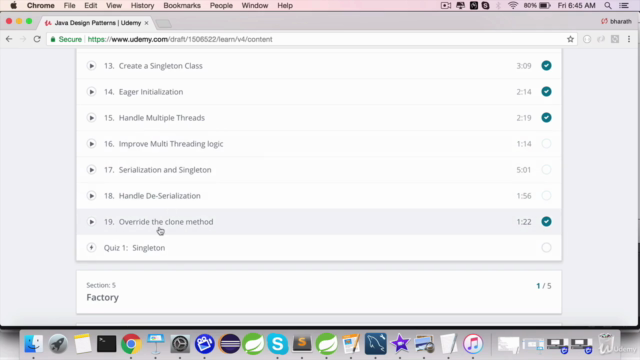
Task: Open Quiz 1: Singleton
Action: click(134, 248)
